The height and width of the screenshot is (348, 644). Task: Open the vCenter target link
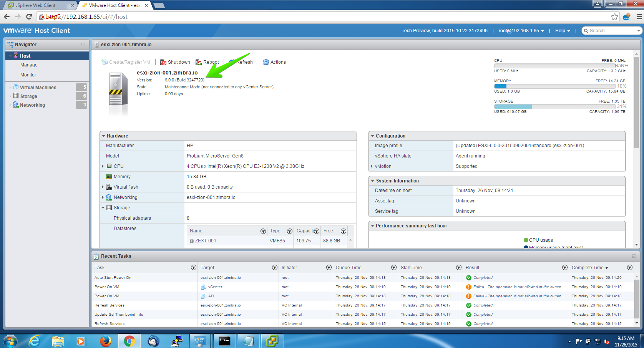[x=215, y=287]
